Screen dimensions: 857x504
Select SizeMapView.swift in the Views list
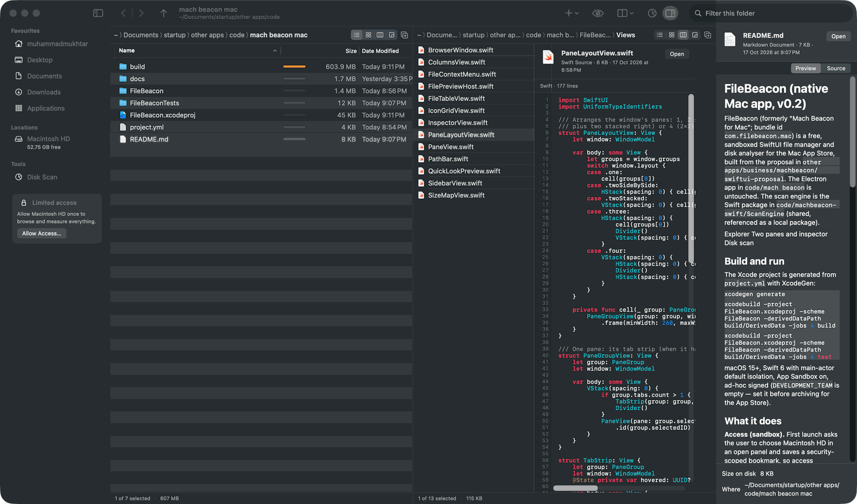click(x=473, y=195)
